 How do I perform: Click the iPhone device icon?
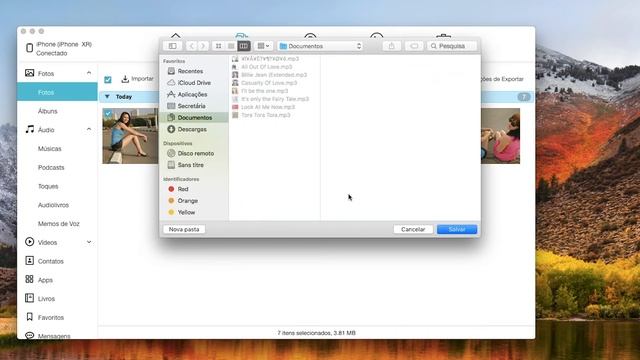[x=29, y=48]
